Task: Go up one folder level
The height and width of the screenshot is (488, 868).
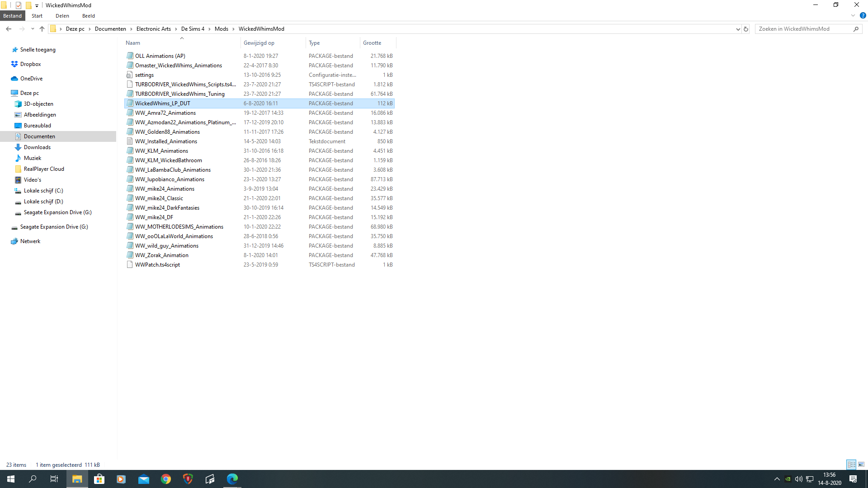Action: point(42,29)
